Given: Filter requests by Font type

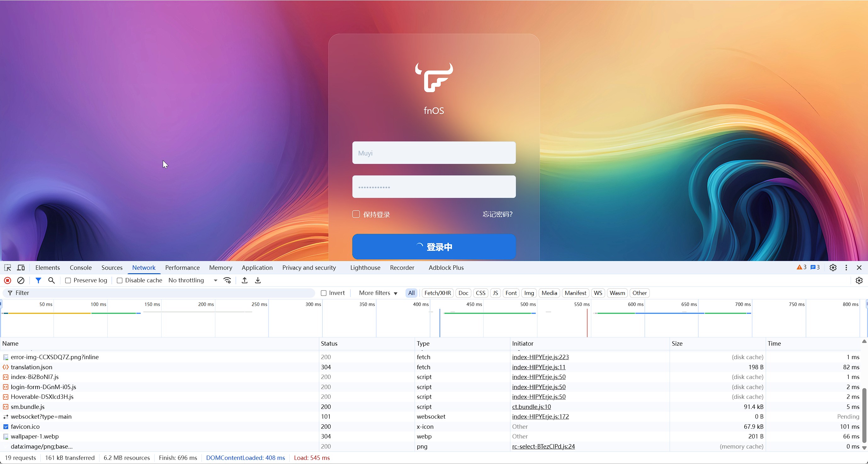Looking at the screenshot, I should pos(511,293).
